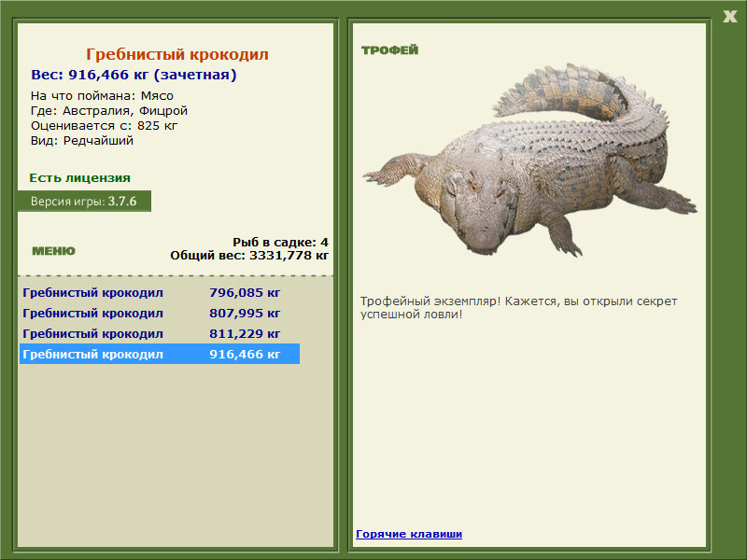This screenshot has width=747, height=560.
Task: Click the highlighted 916,466 кг crocodile row
Action: (x=160, y=354)
